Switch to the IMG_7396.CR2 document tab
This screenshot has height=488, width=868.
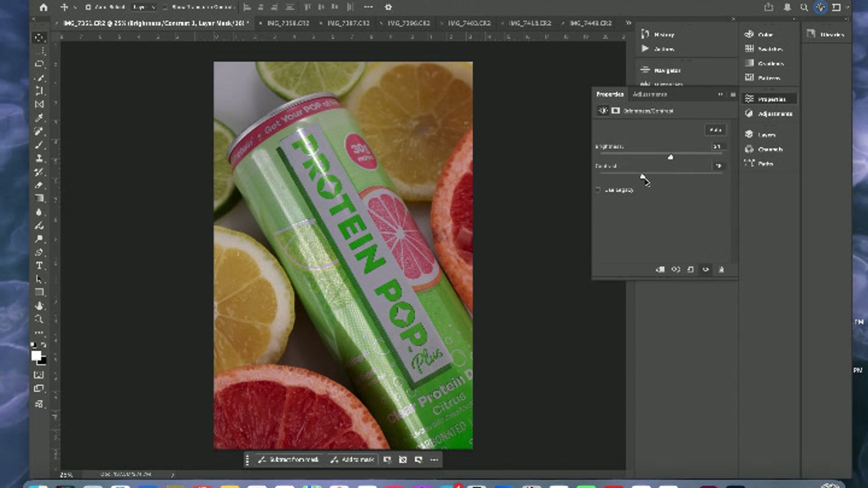pyautogui.click(x=409, y=23)
